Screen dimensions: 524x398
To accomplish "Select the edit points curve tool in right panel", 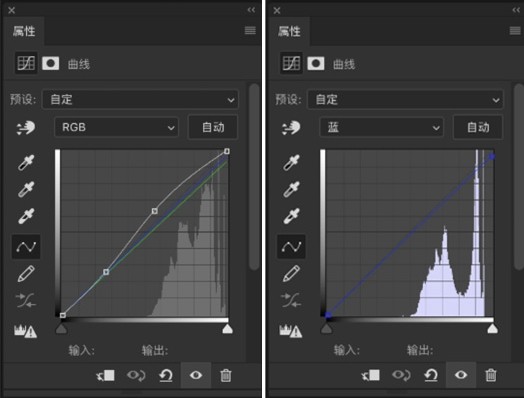I will tap(291, 247).
